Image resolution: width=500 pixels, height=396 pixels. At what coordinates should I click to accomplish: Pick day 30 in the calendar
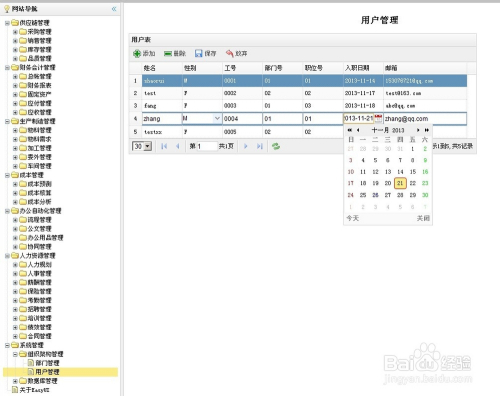(x=425, y=195)
